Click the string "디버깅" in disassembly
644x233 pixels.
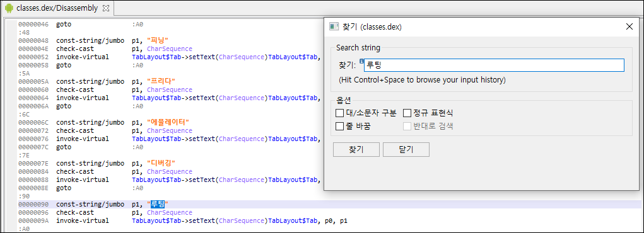point(161,163)
